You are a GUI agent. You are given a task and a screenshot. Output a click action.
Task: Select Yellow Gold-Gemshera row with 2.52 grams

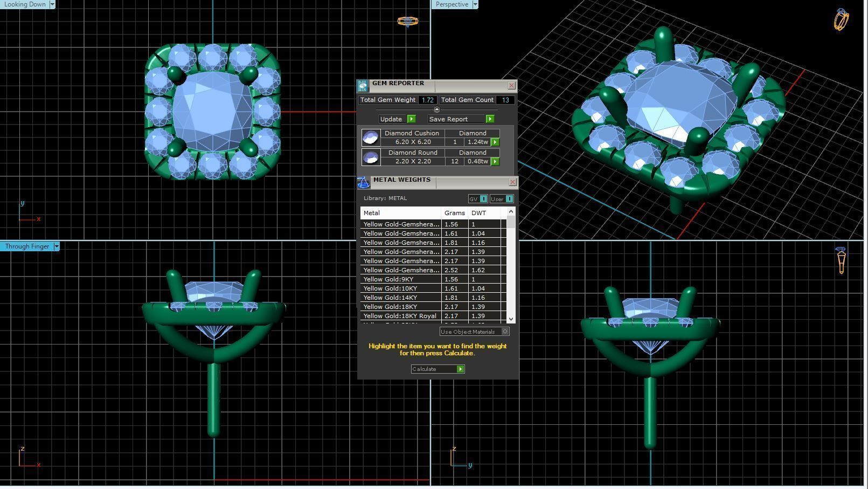point(433,270)
